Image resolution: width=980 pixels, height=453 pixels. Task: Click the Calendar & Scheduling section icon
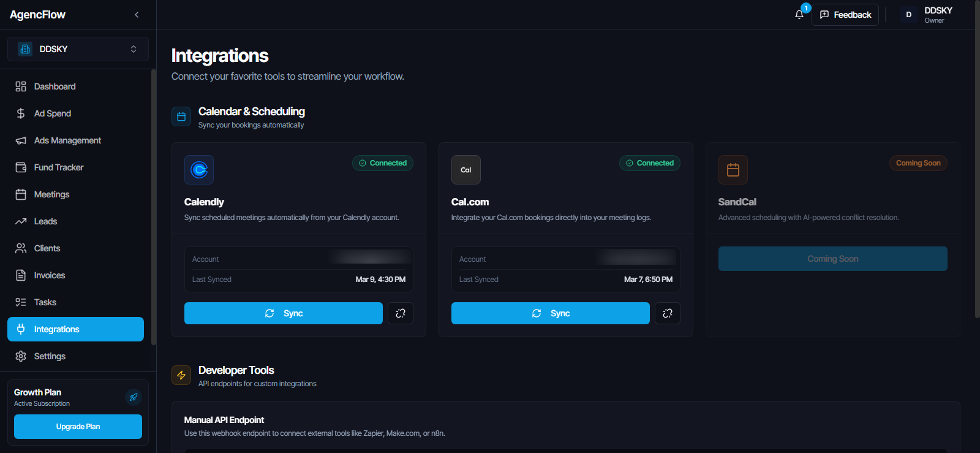pyautogui.click(x=181, y=116)
